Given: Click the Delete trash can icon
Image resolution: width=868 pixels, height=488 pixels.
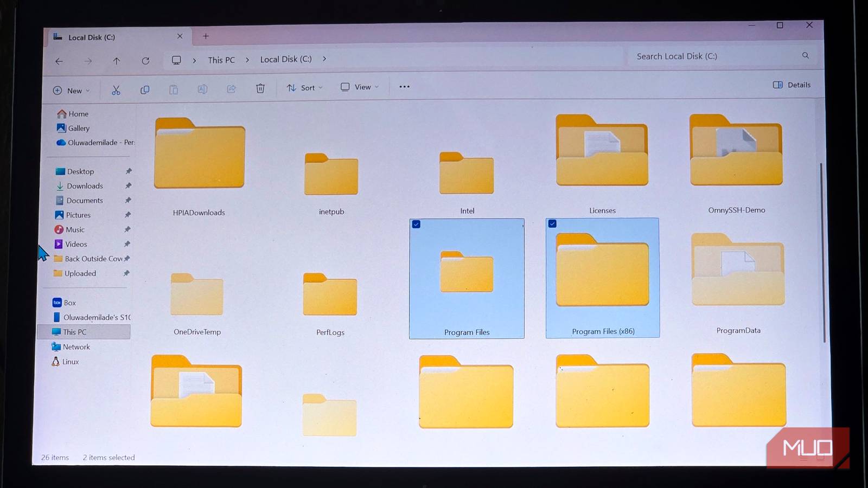Looking at the screenshot, I should [x=260, y=88].
